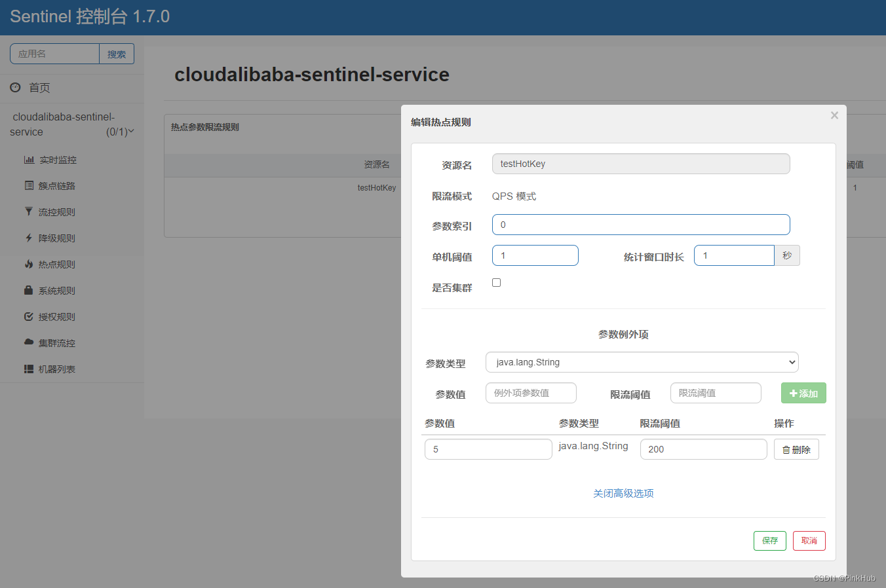Delete the exception item with value 5
The width and height of the screenshot is (886, 588).
click(796, 449)
